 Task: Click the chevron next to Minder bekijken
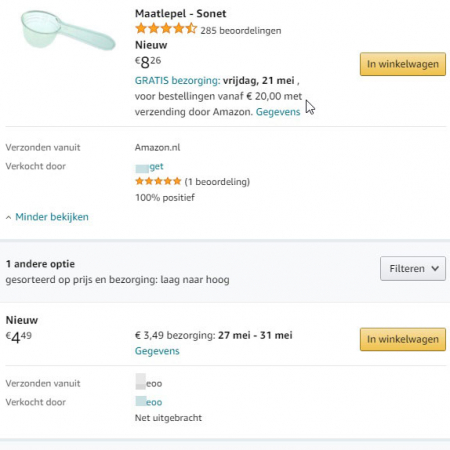(x=8, y=218)
